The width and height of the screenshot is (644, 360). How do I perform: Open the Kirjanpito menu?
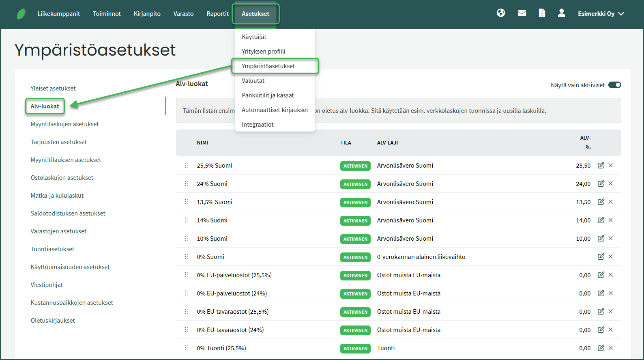147,14
